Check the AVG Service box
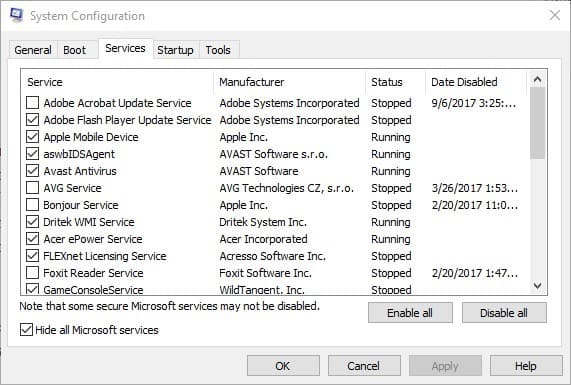571x385 pixels. pos(32,188)
